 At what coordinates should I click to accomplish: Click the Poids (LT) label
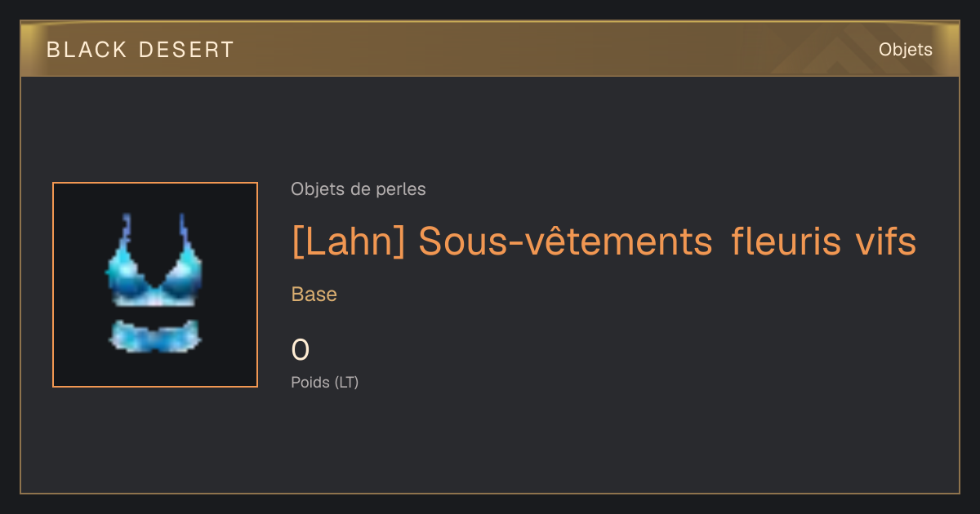coord(325,382)
